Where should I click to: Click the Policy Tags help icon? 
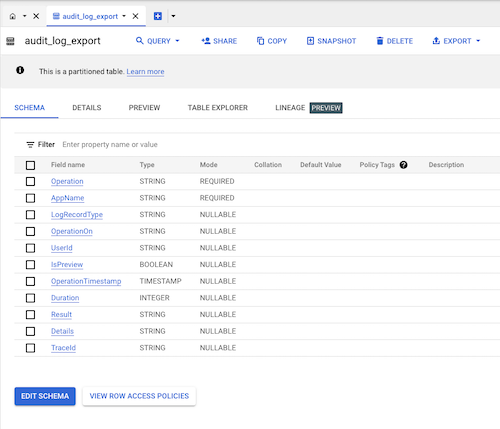404,165
